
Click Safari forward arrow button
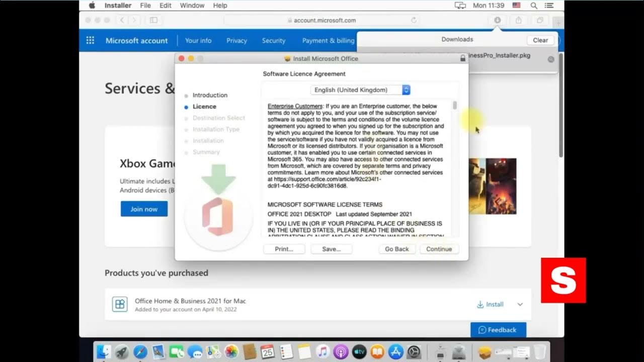coord(134,20)
